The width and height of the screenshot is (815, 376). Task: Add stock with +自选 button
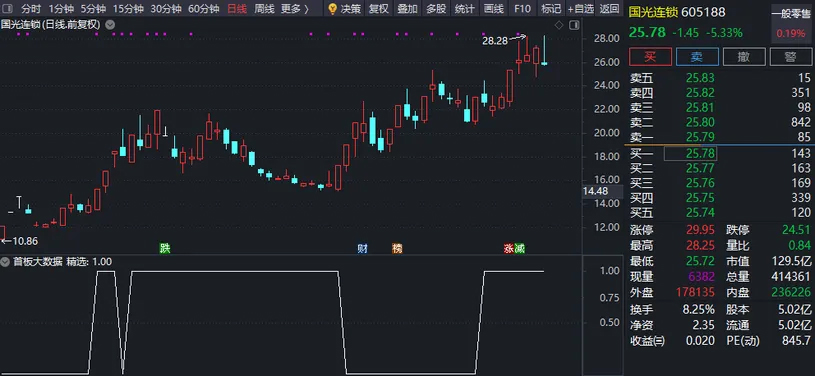coord(580,9)
